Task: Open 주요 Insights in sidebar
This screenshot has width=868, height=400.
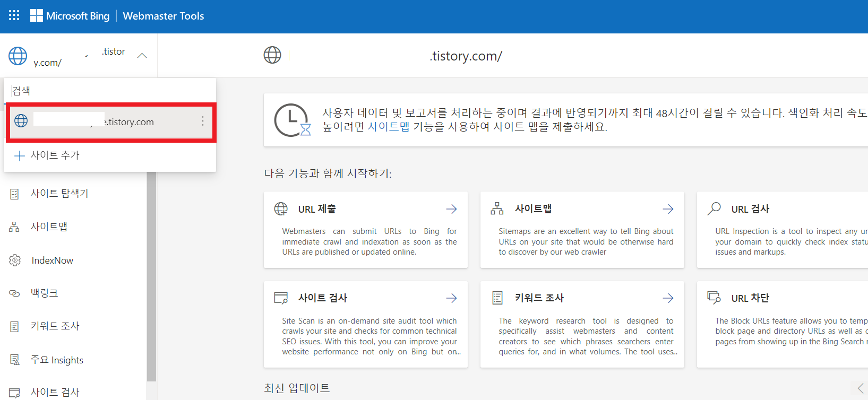Action: [x=57, y=360]
